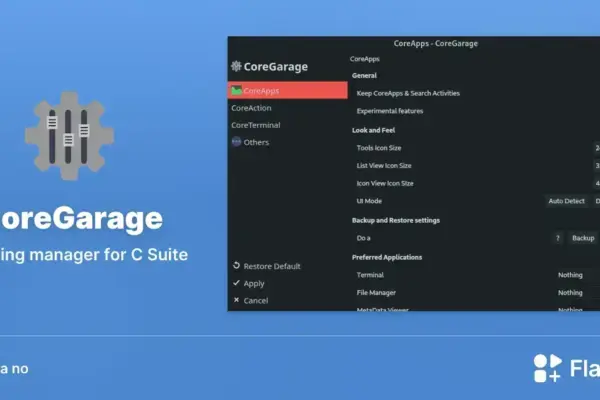Open the CoreAction settings page

coord(251,108)
